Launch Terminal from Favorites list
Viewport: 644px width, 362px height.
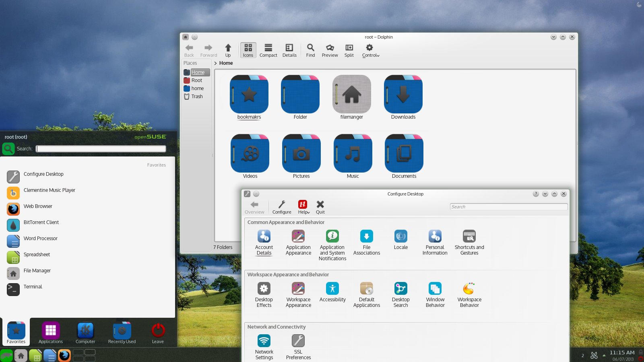tap(88, 290)
